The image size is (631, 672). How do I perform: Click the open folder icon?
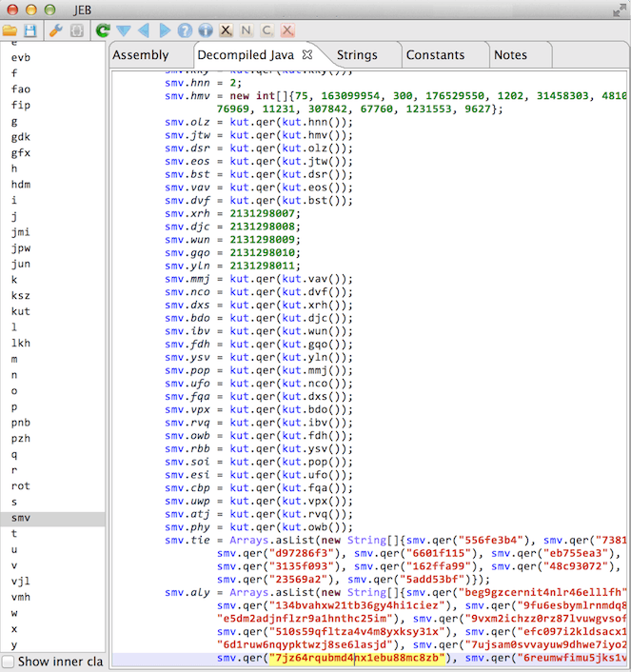(x=10, y=30)
